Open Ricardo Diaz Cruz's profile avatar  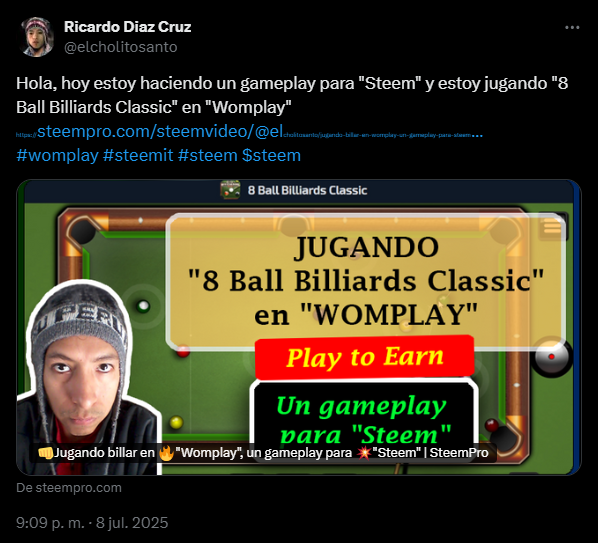(x=37, y=37)
